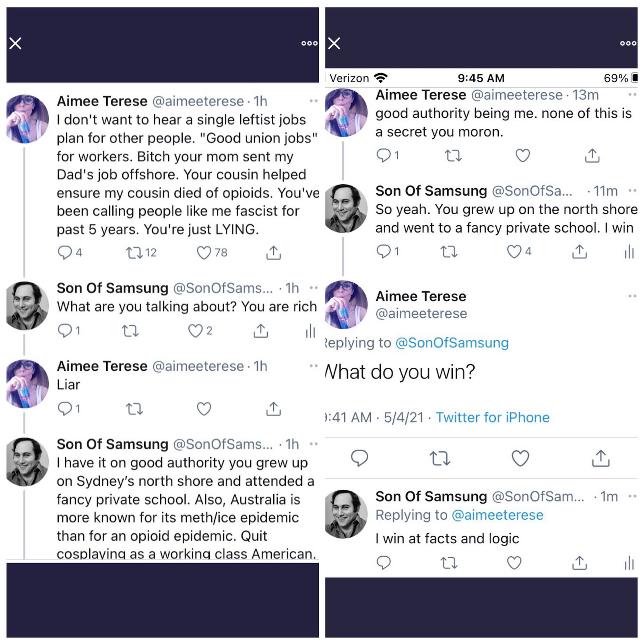Like the 'What do you win?' tweet
The width and height of the screenshot is (644, 644).
[x=520, y=458]
